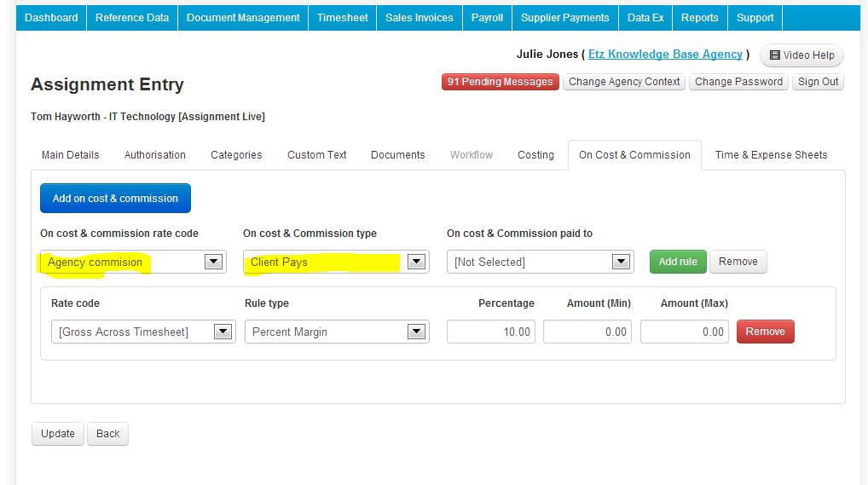Follow the Etz Knowledge Base Agency link

665,55
